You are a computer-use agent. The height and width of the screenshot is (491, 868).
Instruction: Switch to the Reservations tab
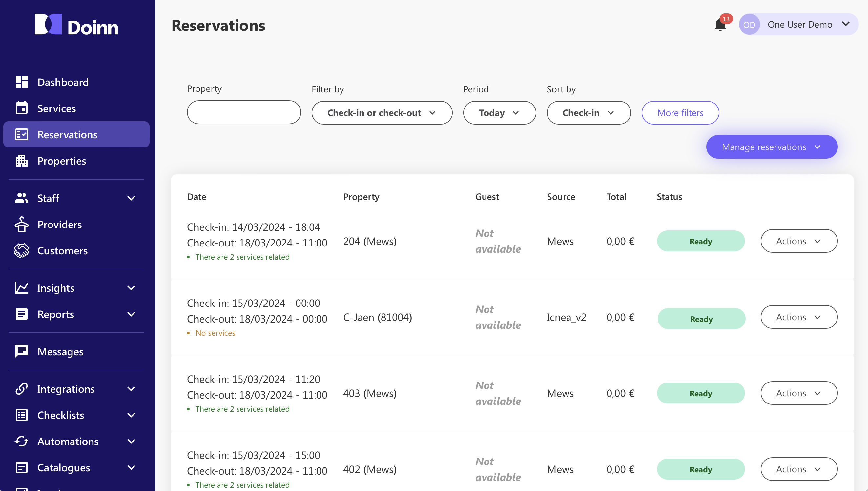tap(68, 134)
